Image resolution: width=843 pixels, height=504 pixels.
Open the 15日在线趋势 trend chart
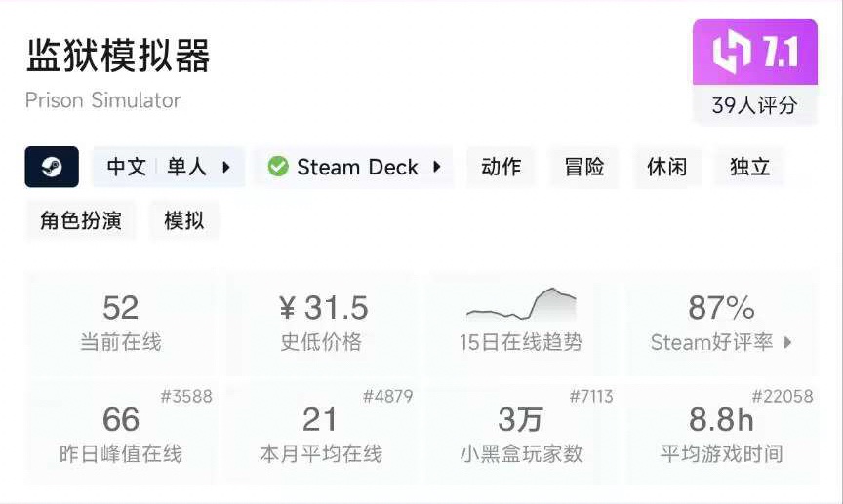[x=521, y=323]
